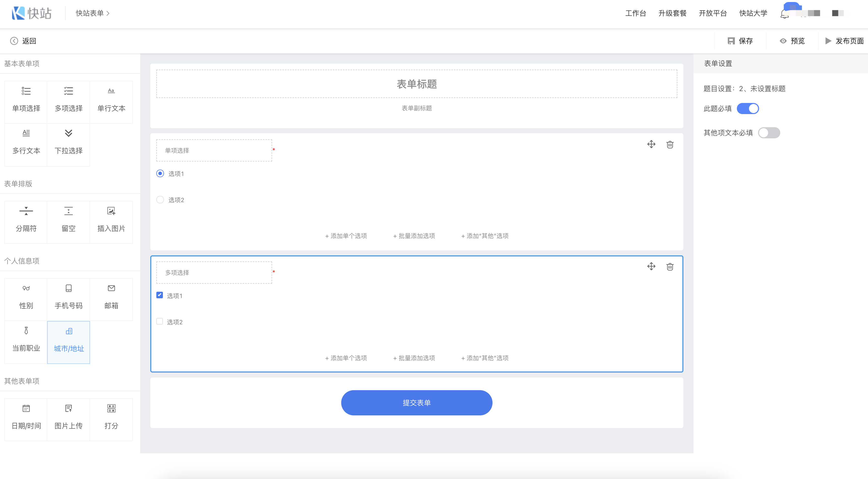
Task: Go back via 返回
Action: click(23, 41)
